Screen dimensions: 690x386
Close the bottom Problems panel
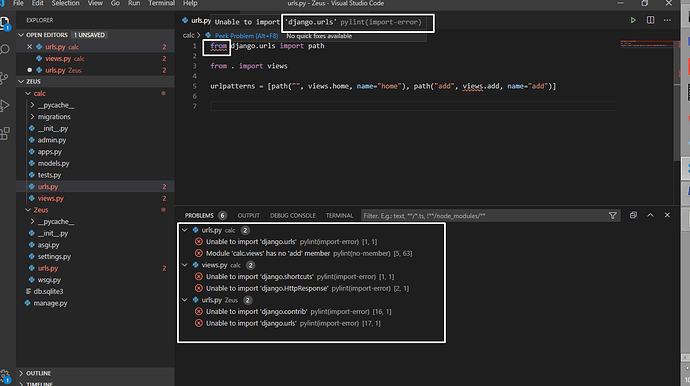(667, 215)
